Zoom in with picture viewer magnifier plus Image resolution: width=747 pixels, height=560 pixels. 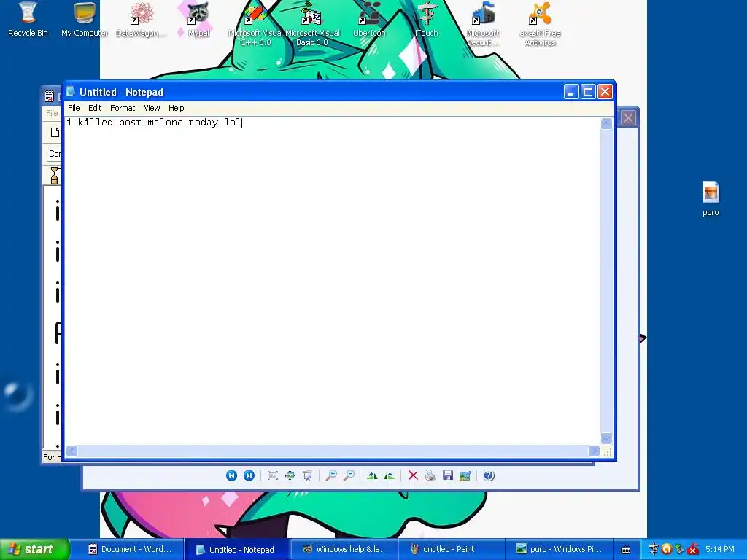pos(331,475)
